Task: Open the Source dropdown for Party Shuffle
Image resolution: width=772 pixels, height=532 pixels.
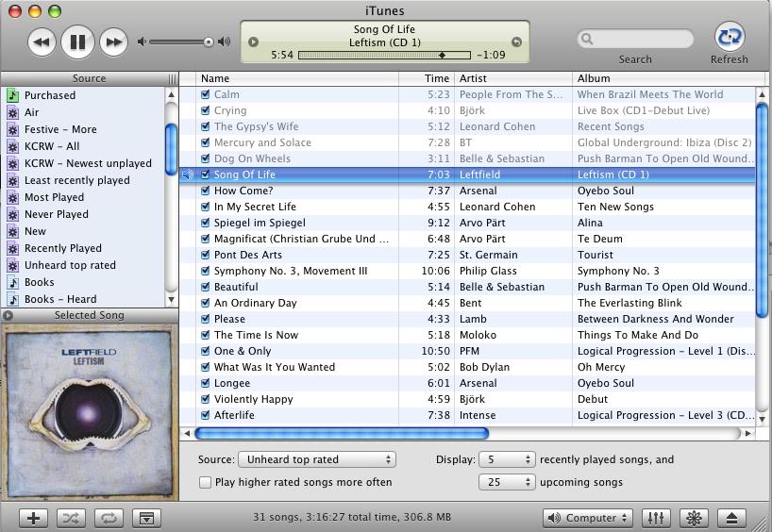Action: (x=316, y=459)
